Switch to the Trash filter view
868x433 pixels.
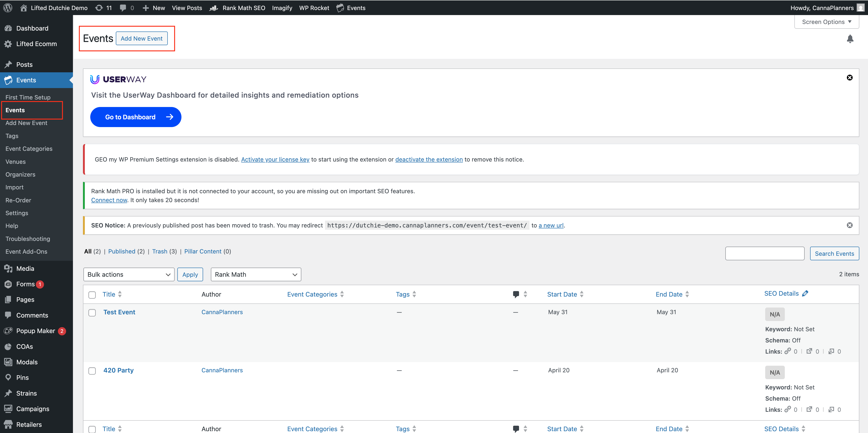pos(159,251)
